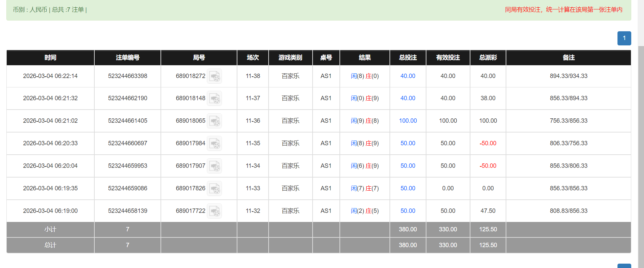Open video replay icon for round 689017907
This screenshot has width=644, height=268.
tap(214, 166)
